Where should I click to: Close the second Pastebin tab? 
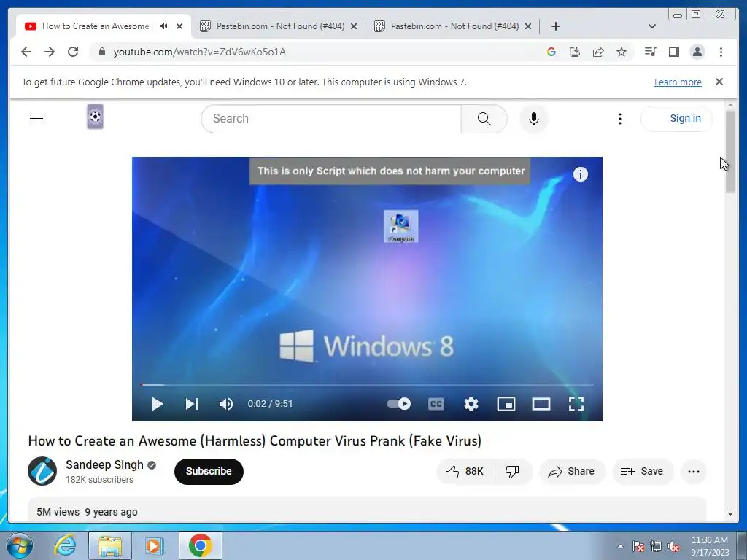coord(528,26)
